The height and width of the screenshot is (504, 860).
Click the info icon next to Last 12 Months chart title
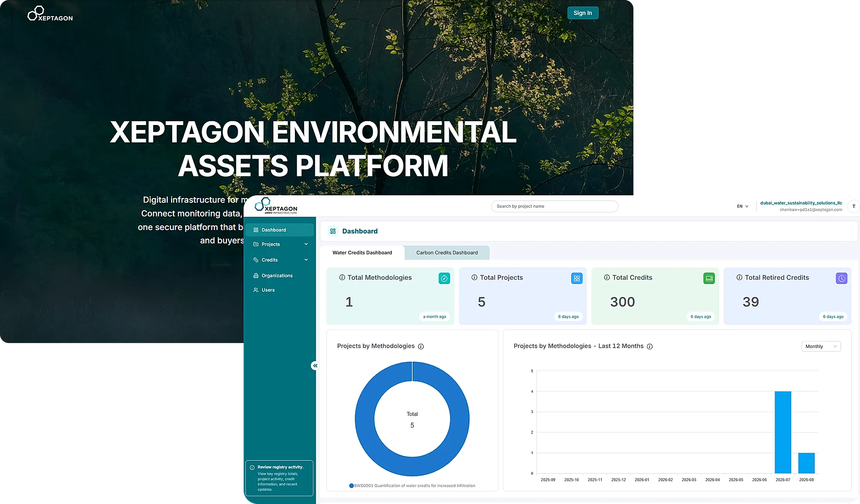coord(650,347)
